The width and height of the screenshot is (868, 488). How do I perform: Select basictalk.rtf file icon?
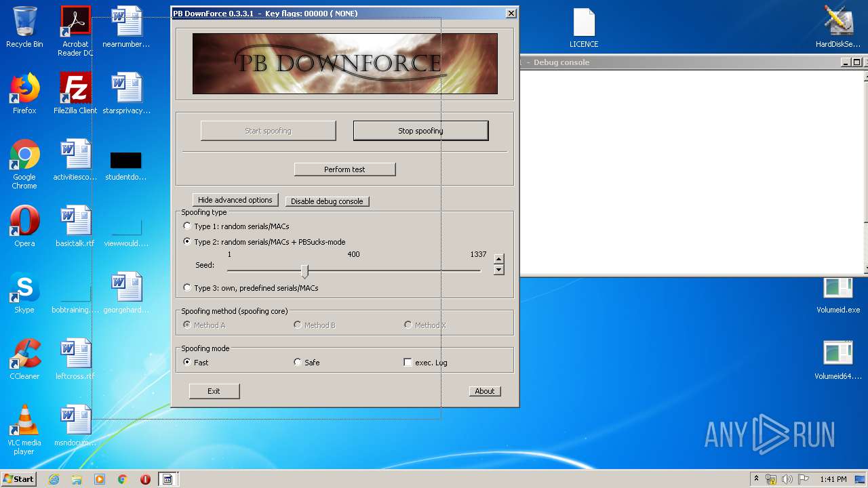tap(75, 226)
